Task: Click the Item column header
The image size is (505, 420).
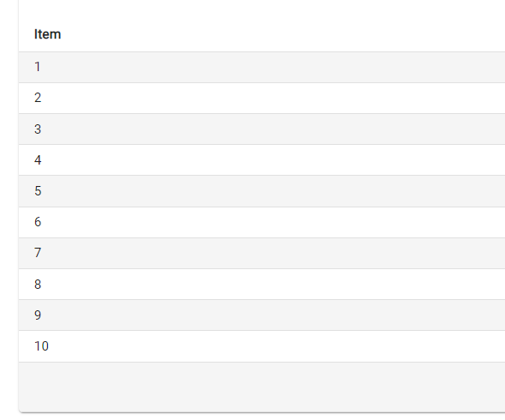Action: (47, 34)
